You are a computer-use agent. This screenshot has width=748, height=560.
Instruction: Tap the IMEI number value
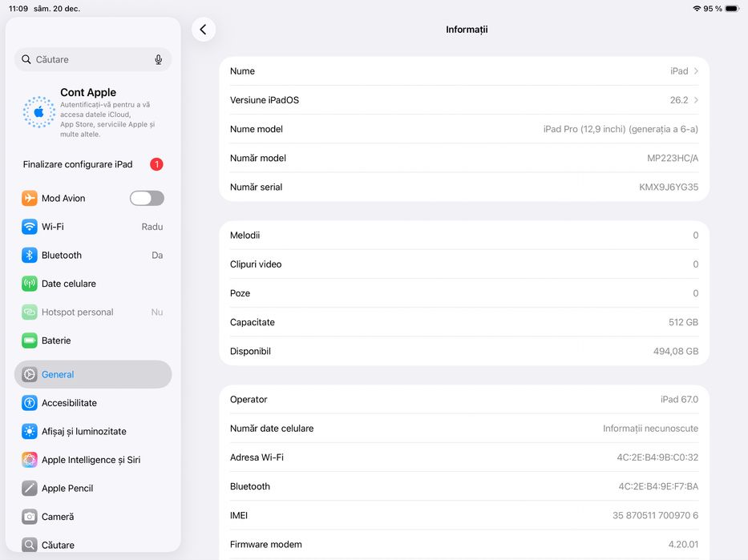point(656,516)
